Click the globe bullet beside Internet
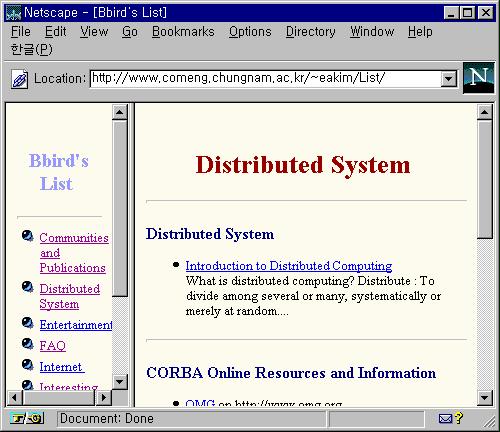This screenshot has width=500, height=432. 28,365
